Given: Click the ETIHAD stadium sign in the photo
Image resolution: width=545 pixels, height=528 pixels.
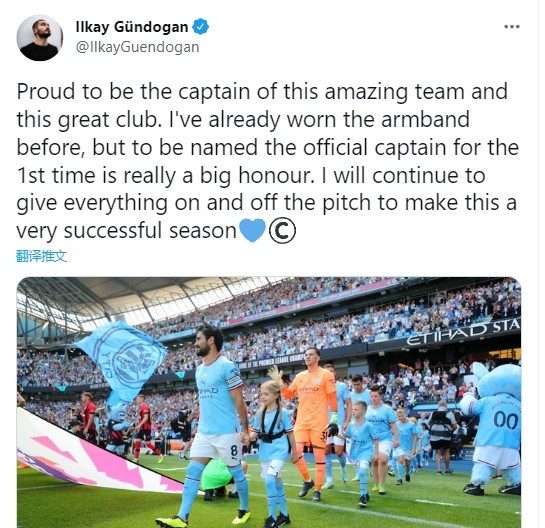Looking at the screenshot, I should pos(463,331).
